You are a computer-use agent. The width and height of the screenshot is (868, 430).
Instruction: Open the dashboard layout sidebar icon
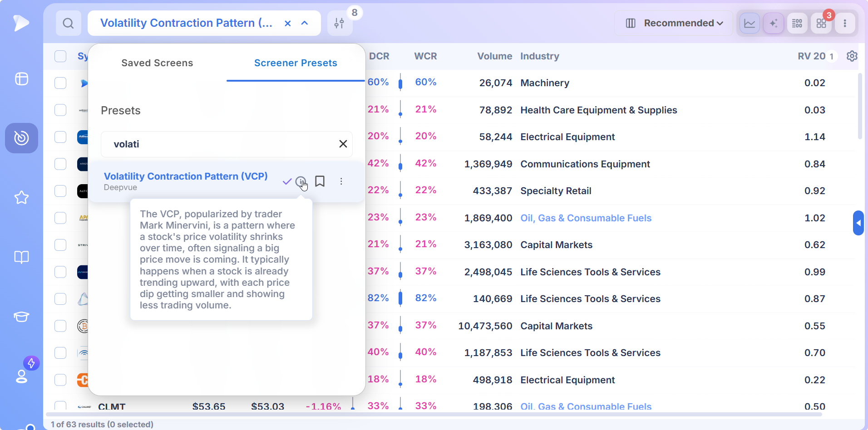tap(21, 79)
